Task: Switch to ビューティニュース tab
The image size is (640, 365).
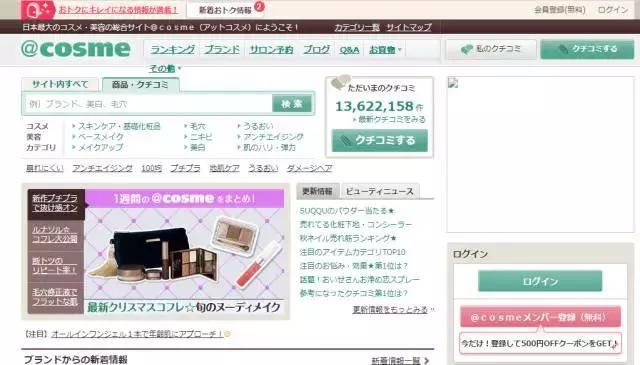Action: click(380, 191)
